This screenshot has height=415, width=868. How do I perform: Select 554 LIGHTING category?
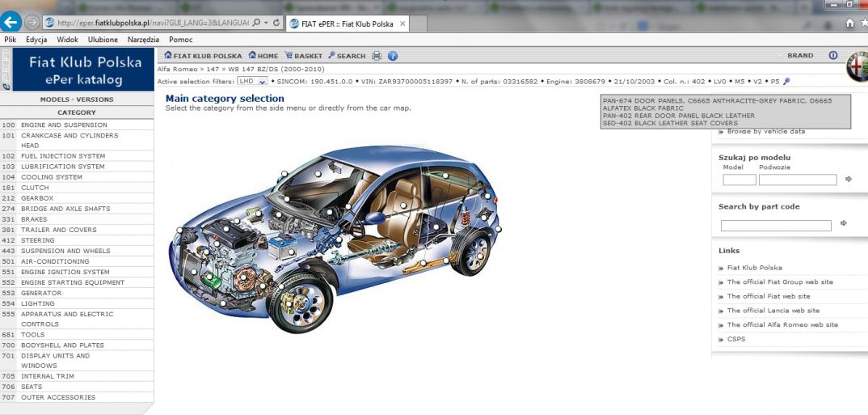pos(77,303)
